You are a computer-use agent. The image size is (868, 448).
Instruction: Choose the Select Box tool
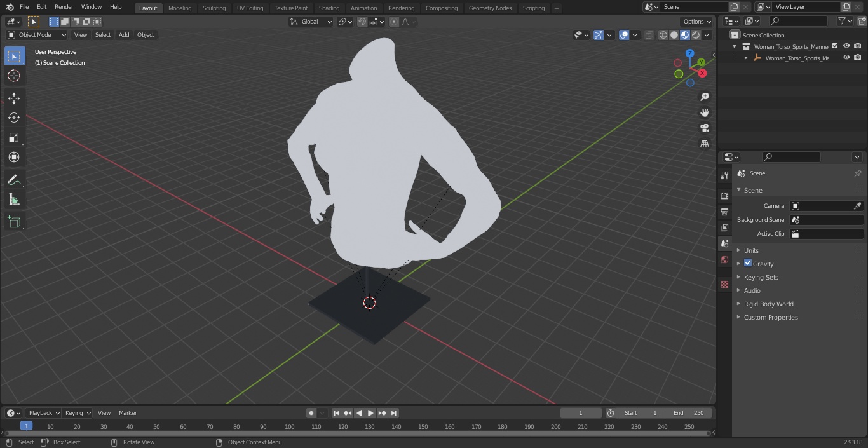[14, 57]
